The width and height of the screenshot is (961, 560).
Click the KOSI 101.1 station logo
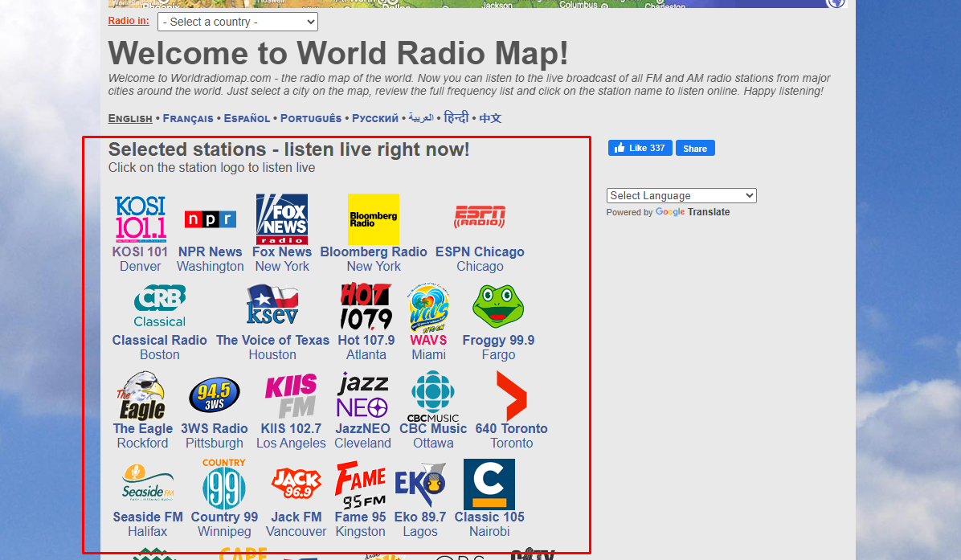[140, 219]
